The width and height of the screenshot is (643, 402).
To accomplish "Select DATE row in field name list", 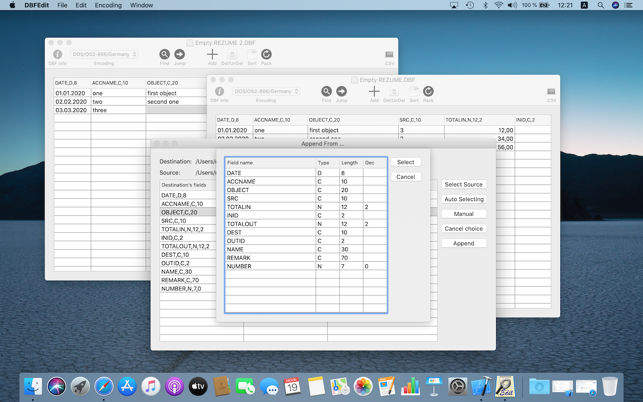I will click(x=306, y=173).
